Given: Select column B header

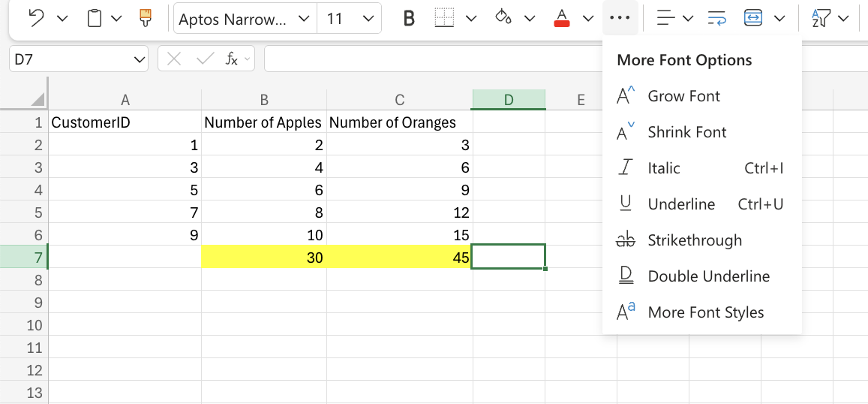Looking at the screenshot, I should [x=264, y=100].
